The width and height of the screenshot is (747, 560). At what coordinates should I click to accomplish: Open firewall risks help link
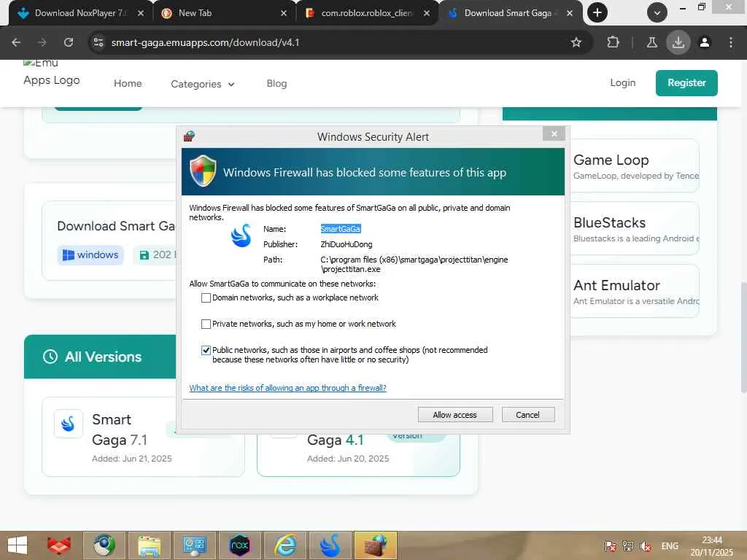coord(287,388)
